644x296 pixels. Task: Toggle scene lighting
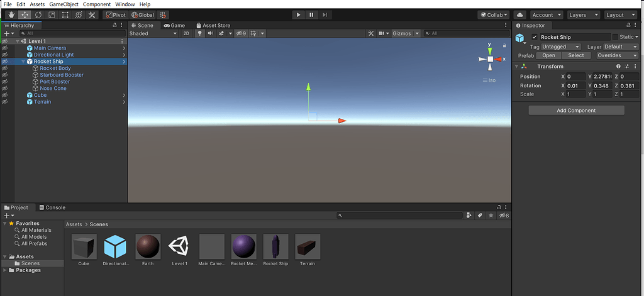(x=200, y=33)
